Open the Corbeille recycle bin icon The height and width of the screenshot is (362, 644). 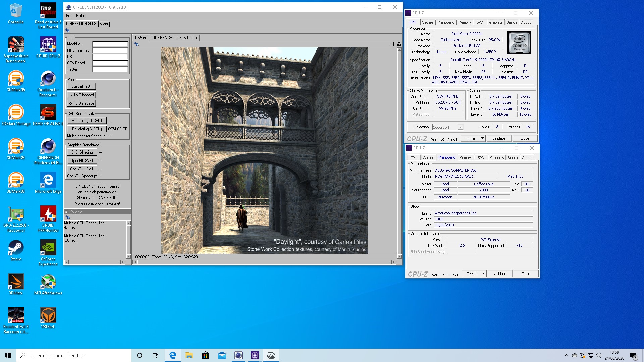point(16,14)
